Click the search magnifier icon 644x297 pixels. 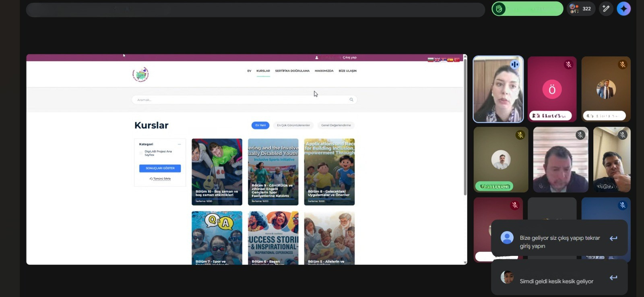tap(351, 100)
